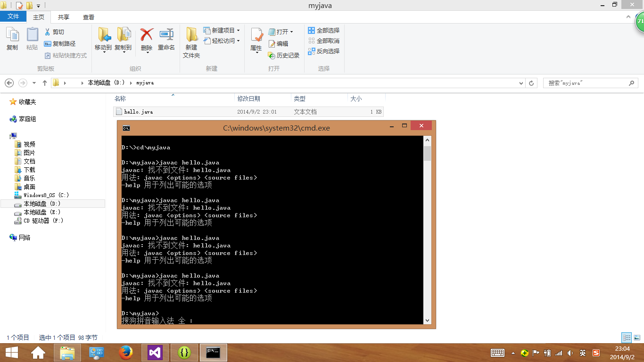
Task: Open Move to (移动到) button
Action: [103, 40]
